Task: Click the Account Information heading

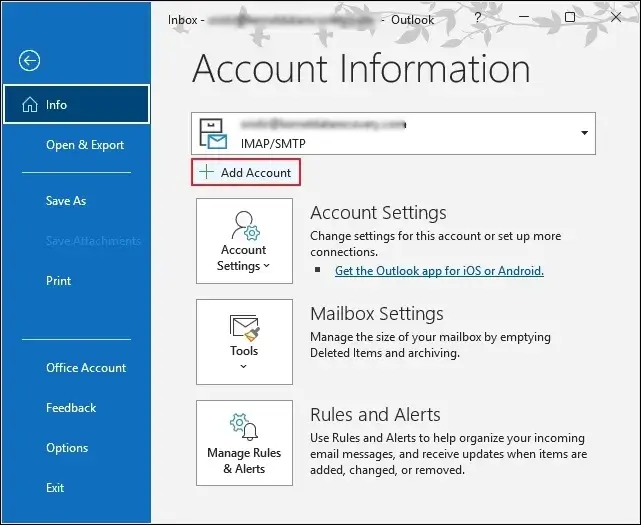Action: pyautogui.click(x=361, y=68)
